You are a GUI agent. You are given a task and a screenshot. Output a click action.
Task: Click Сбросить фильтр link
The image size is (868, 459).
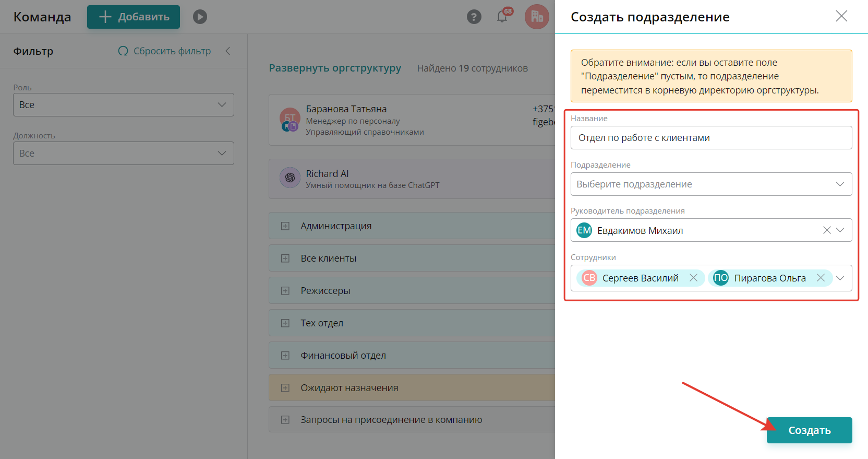[x=165, y=51]
